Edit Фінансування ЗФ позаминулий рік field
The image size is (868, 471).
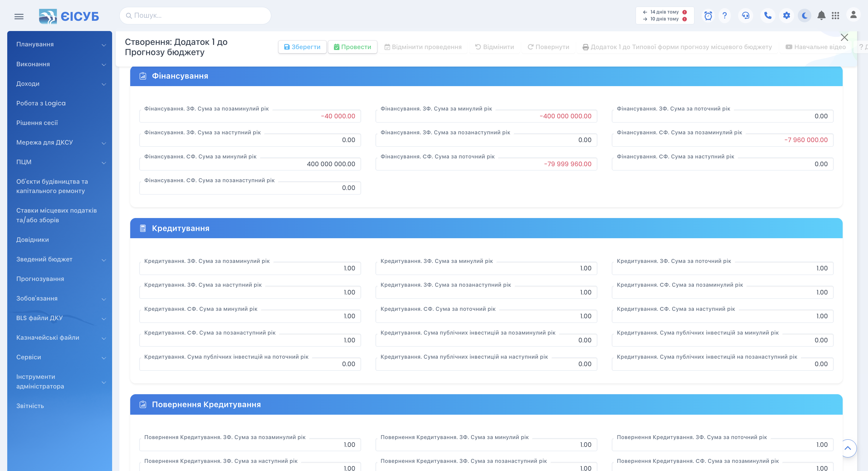coord(250,116)
